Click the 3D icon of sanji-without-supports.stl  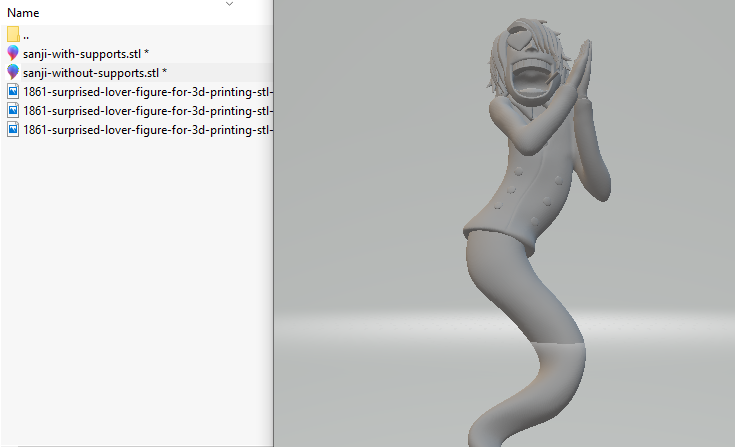point(13,72)
